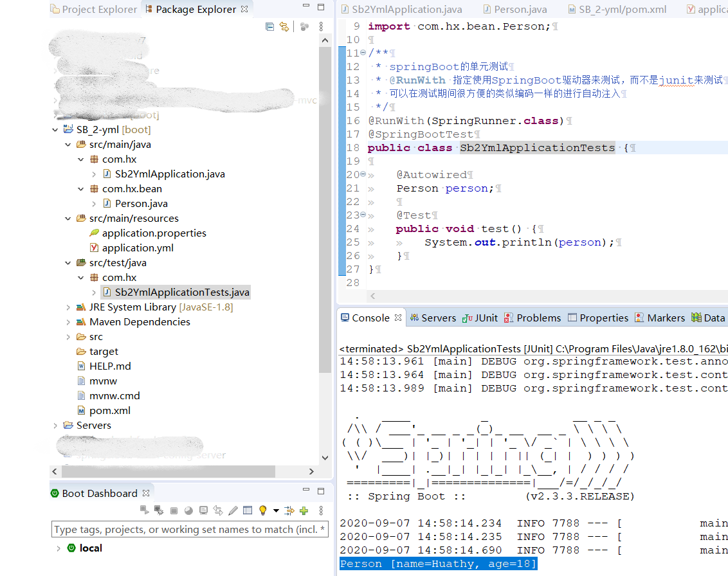This screenshot has width=728, height=576.
Task: Select the target folder
Action: click(98, 352)
